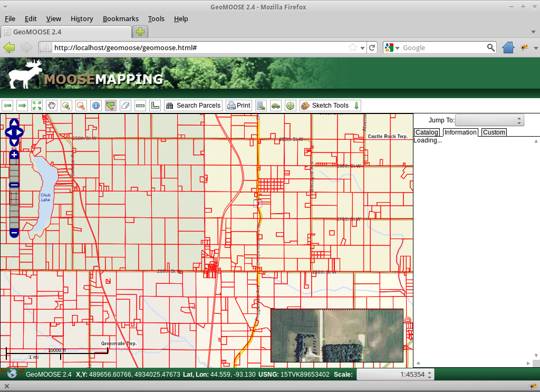
Task: Click the minus button at zoom bar bottom
Action: coord(14,233)
